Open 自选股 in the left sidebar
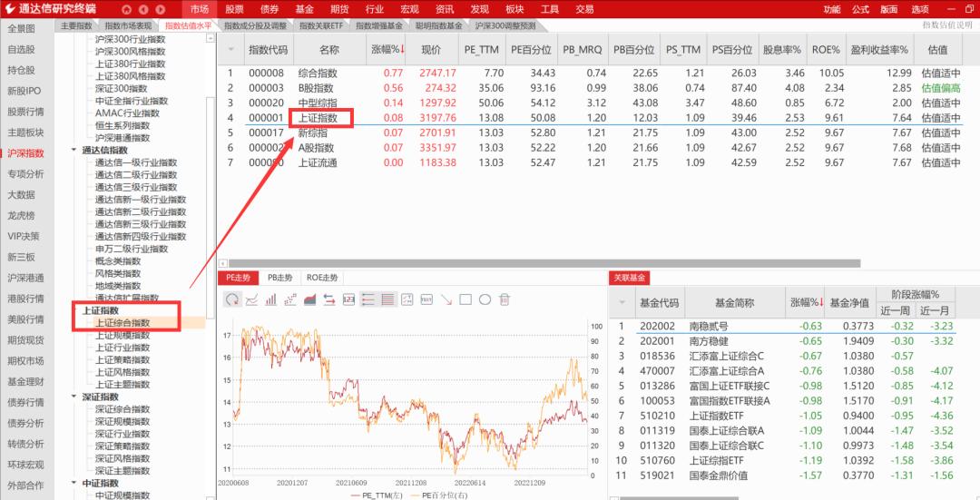 point(21,49)
